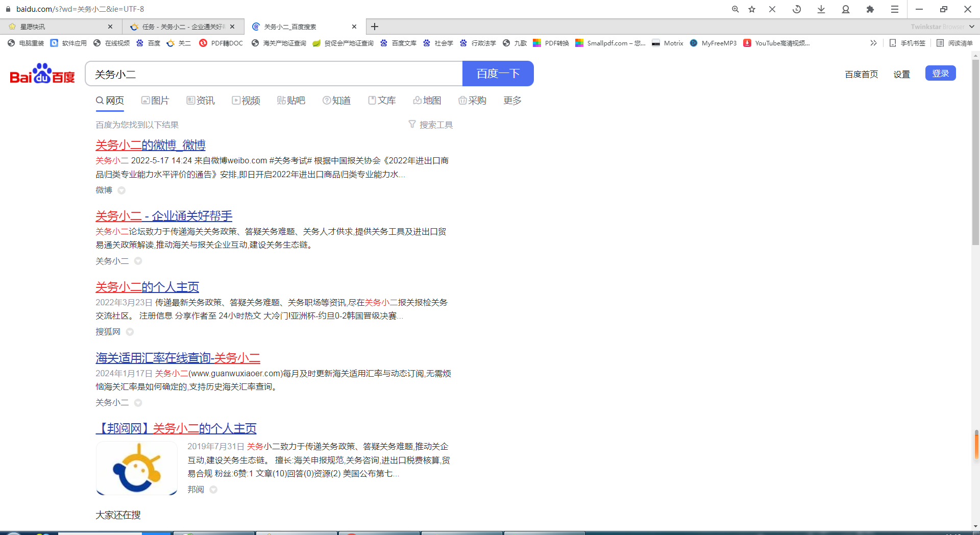The height and width of the screenshot is (535, 980).
Task: Open 百度 bookmark in bookmarks bar
Action: click(x=149, y=43)
